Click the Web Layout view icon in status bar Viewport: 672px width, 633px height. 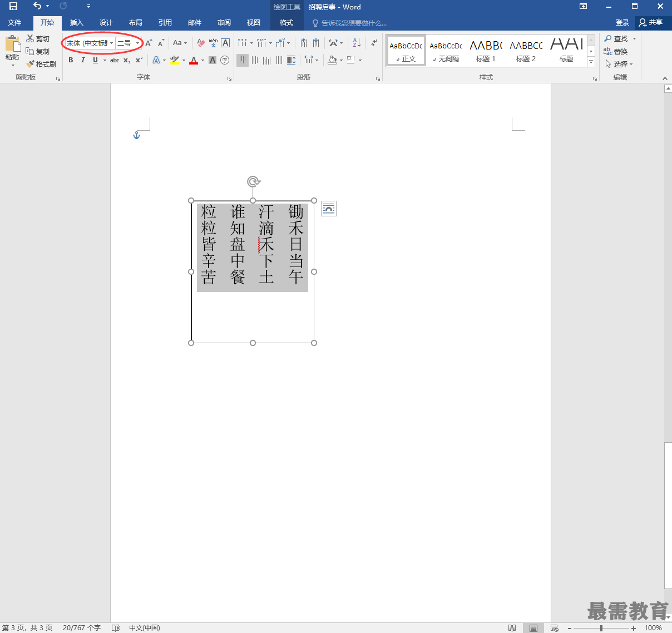[554, 628]
